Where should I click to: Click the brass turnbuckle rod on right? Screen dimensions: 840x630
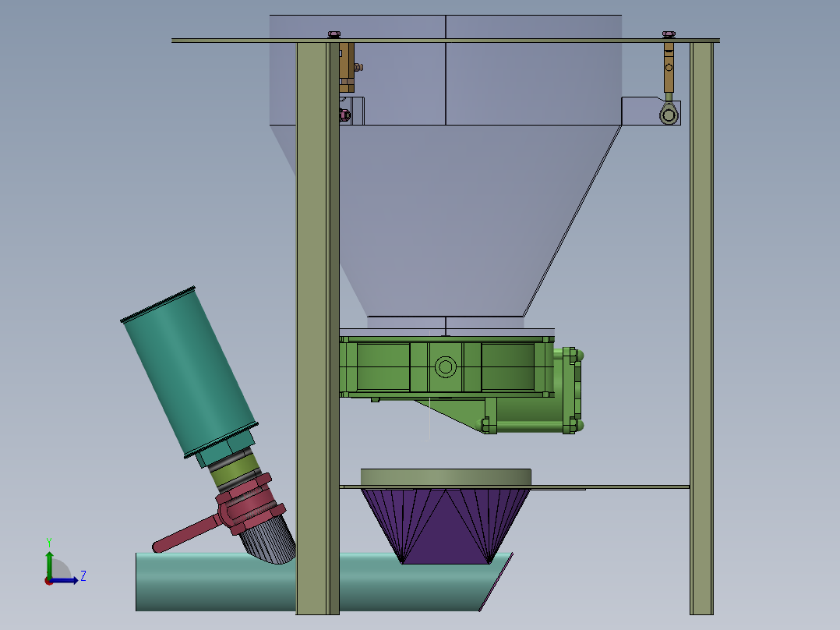(x=669, y=68)
